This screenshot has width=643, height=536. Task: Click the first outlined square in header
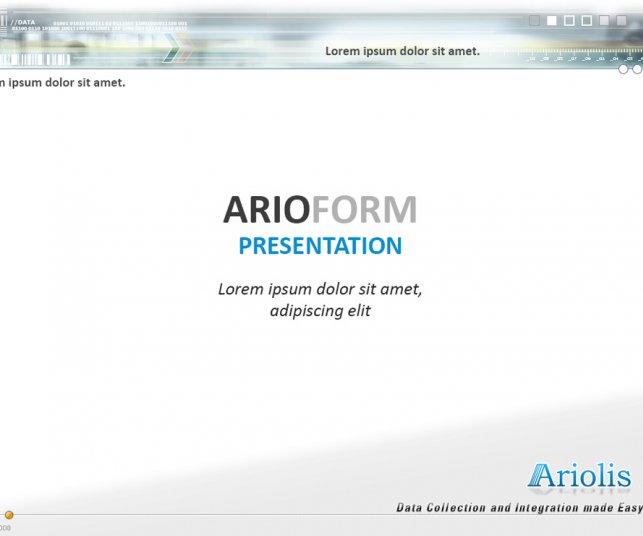click(569, 20)
